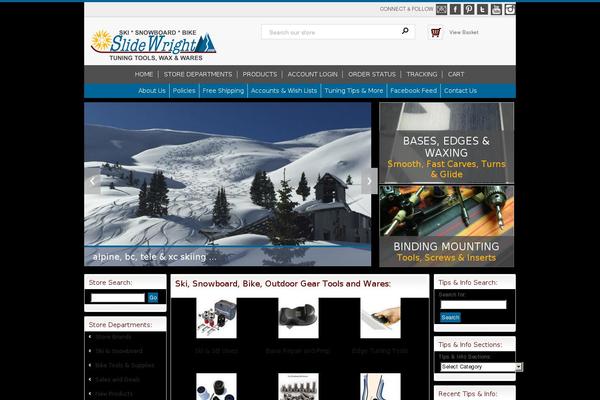Open the base repair product thumbnail
Screen dimensions: 600x400
coord(298,318)
